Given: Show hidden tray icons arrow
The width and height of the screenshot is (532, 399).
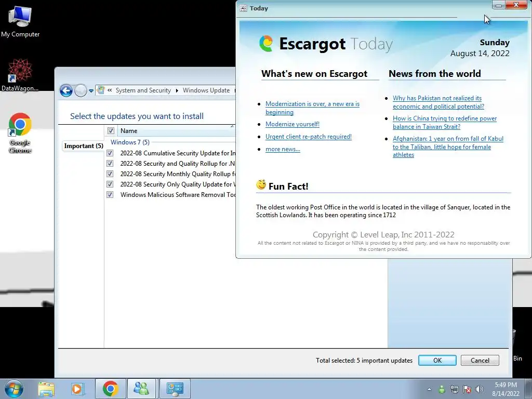Looking at the screenshot, I should [429, 389].
